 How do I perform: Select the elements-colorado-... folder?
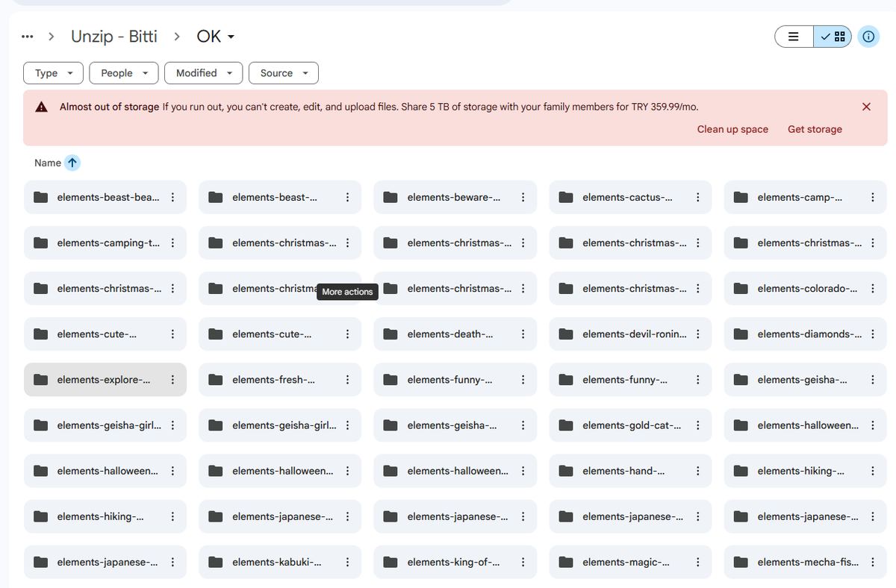click(x=806, y=288)
